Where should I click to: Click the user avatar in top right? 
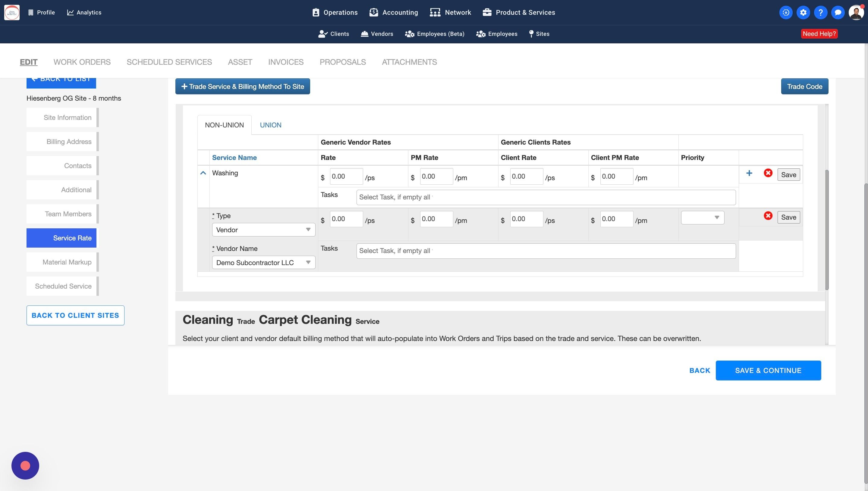(856, 12)
